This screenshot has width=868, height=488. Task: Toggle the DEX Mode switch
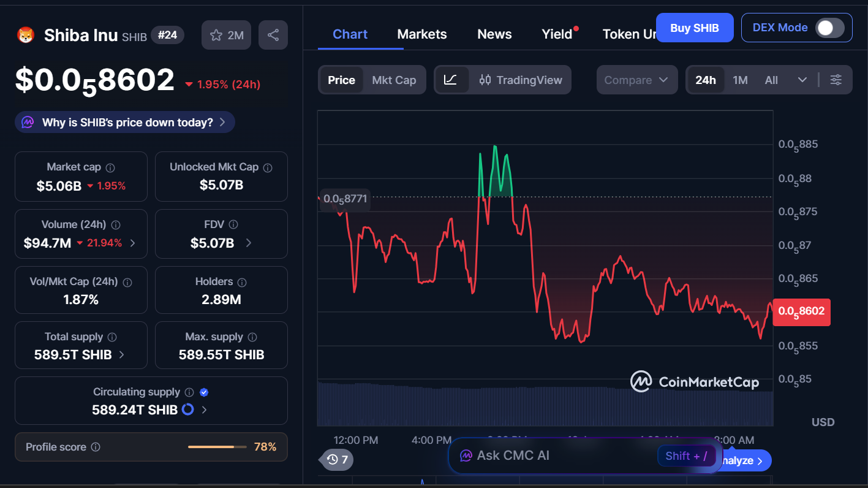pyautogui.click(x=829, y=28)
